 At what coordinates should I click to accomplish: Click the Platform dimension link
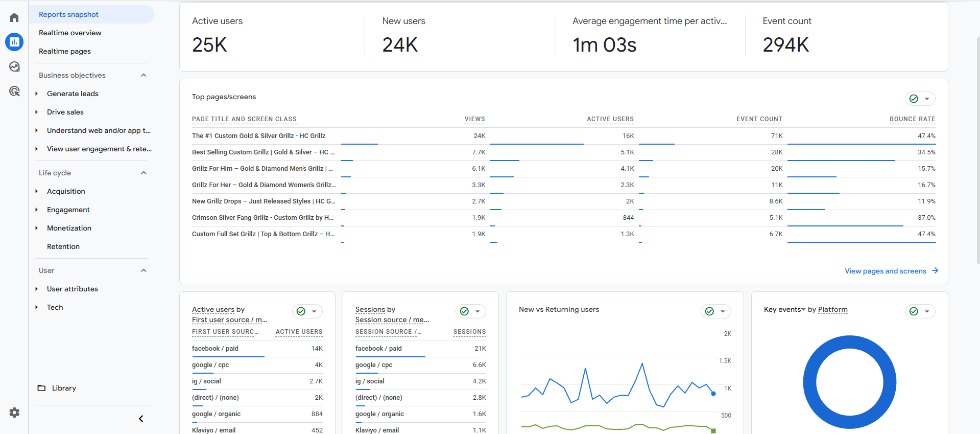click(x=832, y=310)
